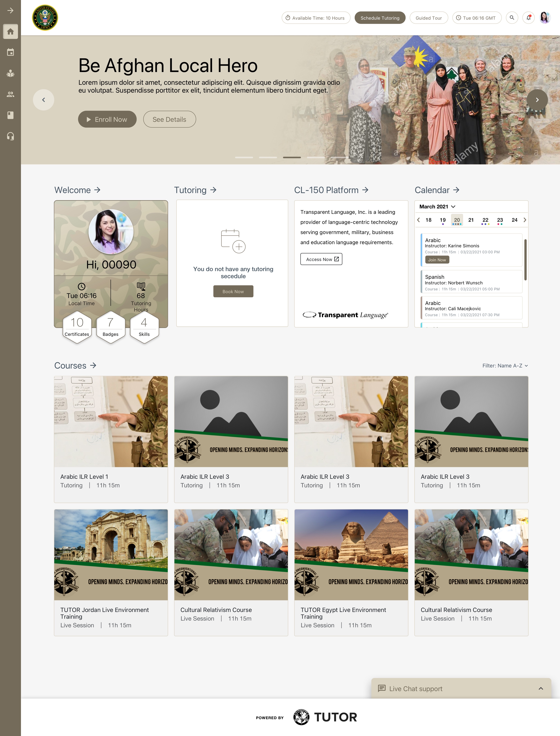Screen dimensions: 560x736
Task: Select date 19 in calendar
Action: point(443,220)
